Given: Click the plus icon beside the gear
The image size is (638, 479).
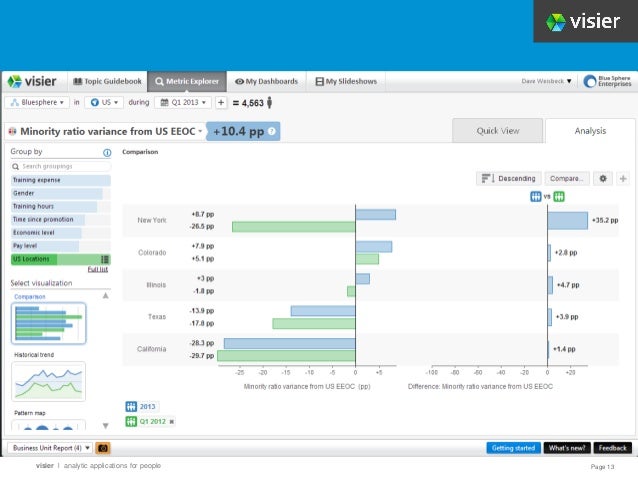Looking at the screenshot, I should point(623,179).
